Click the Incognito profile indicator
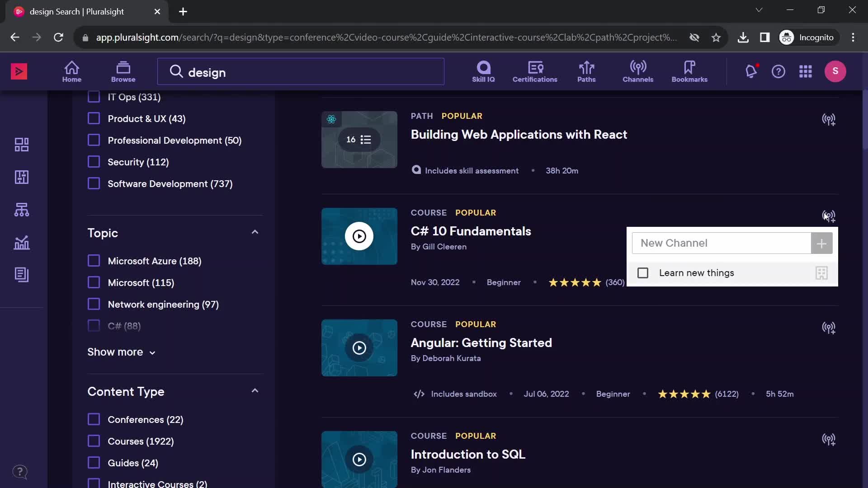The height and width of the screenshot is (488, 868). 808,38
